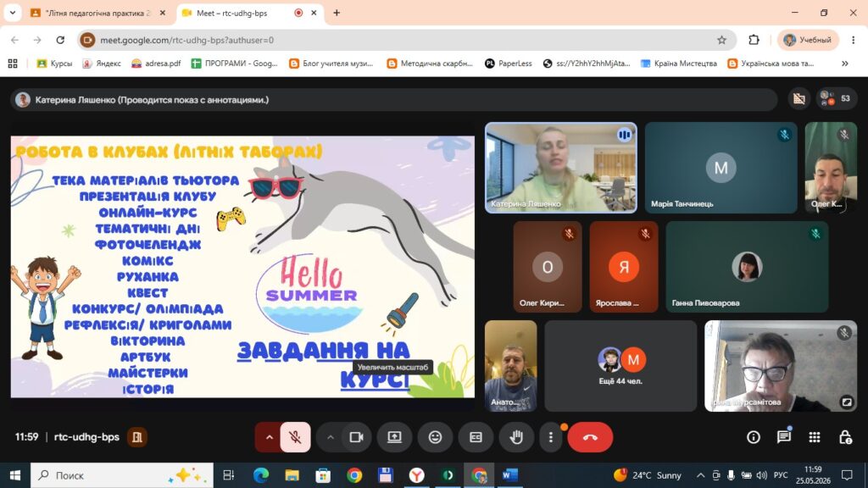Click the hide presentation icon near participants
Screen dimensions: 868x488
coord(798,98)
